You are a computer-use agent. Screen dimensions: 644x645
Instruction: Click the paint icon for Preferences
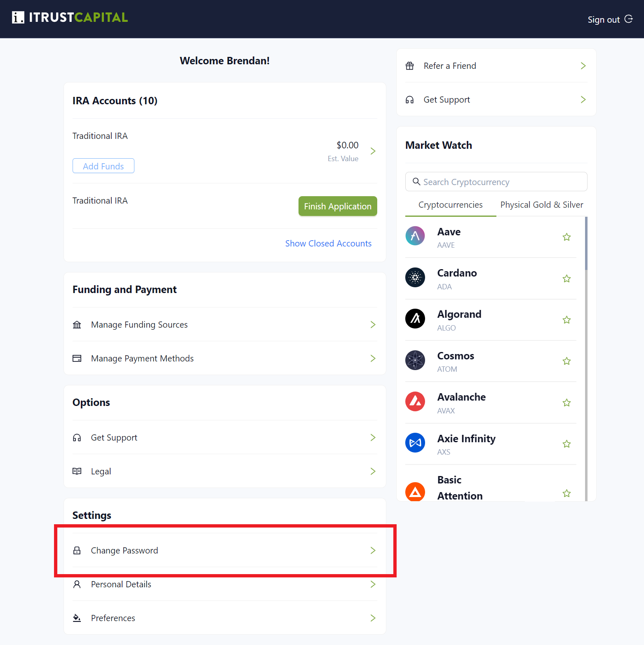(77, 618)
